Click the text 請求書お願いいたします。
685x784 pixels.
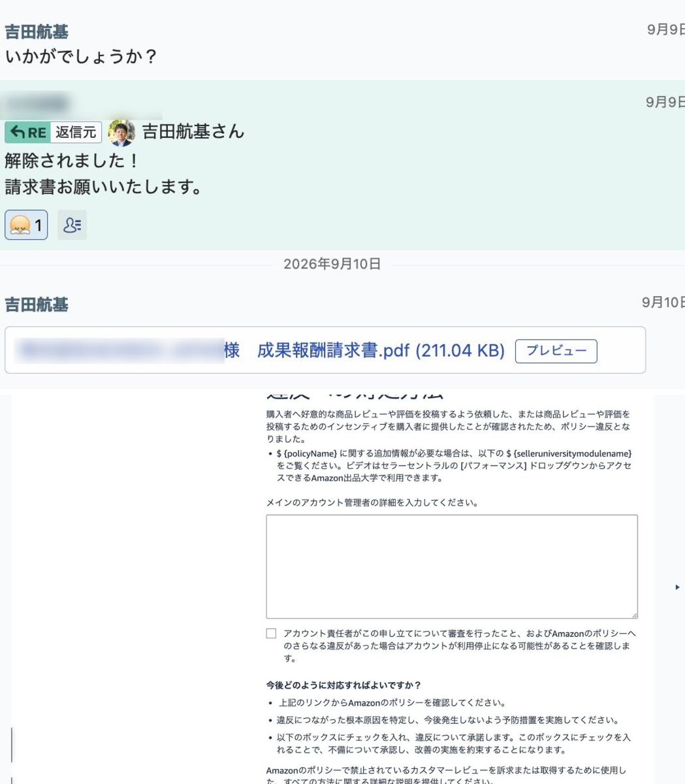tap(104, 187)
